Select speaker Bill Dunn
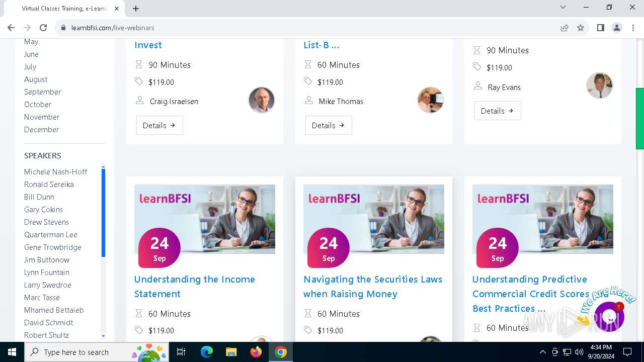Screen dimensions: 644x362 click(x=39, y=197)
